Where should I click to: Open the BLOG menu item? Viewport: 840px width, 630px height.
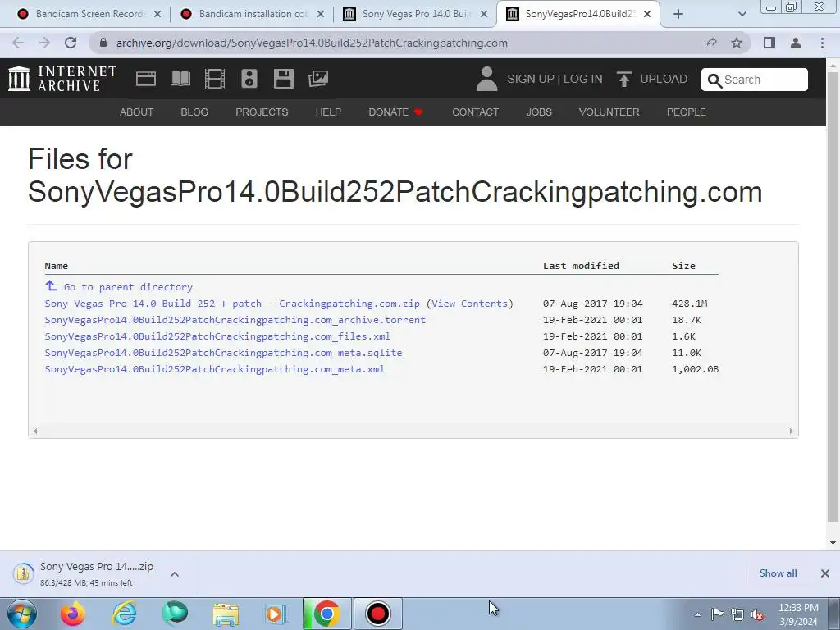[194, 112]
